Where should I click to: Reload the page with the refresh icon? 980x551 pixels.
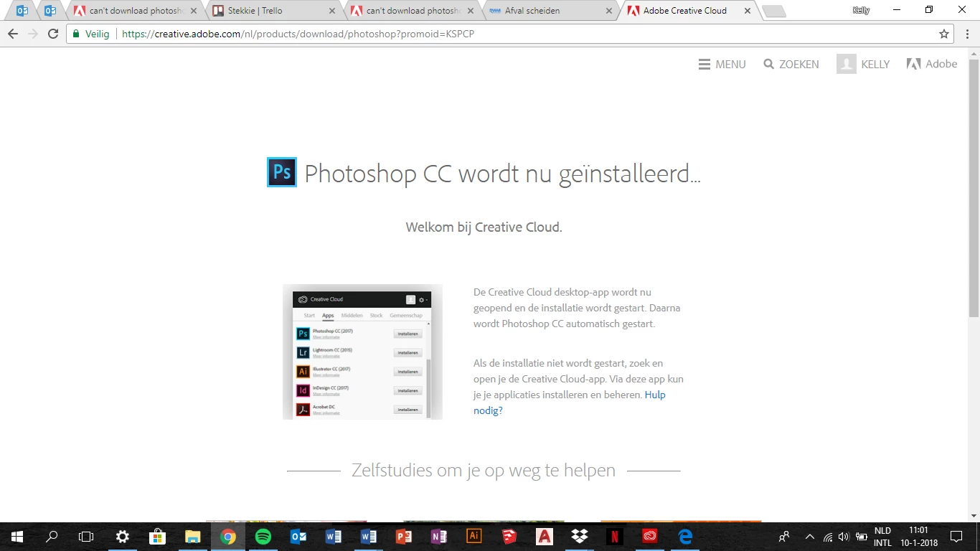click(x=53, y=34)
